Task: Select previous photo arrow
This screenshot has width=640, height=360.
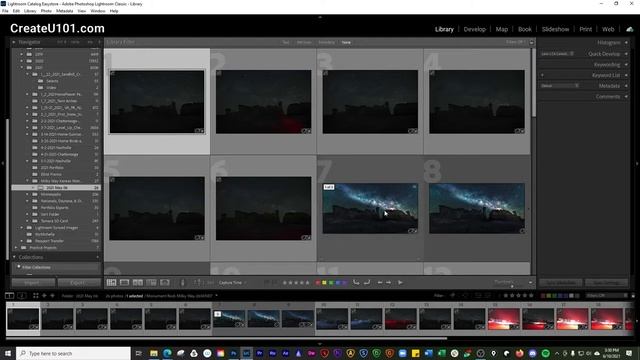Action: pos(380,282)
